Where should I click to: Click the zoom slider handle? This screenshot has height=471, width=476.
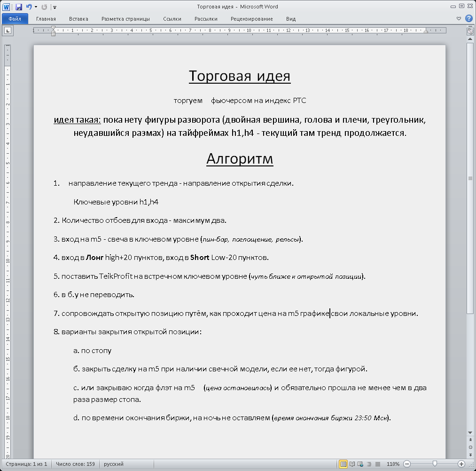pyautogui.click(x=435, y=463)
